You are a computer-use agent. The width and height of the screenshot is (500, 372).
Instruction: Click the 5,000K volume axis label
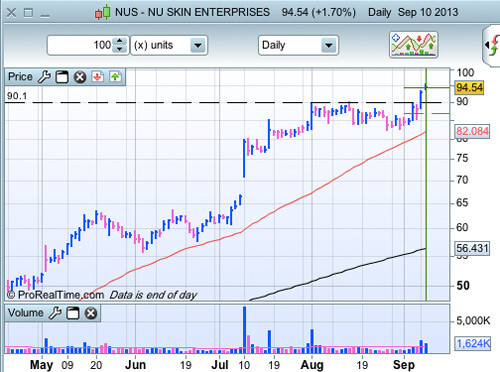473,321
